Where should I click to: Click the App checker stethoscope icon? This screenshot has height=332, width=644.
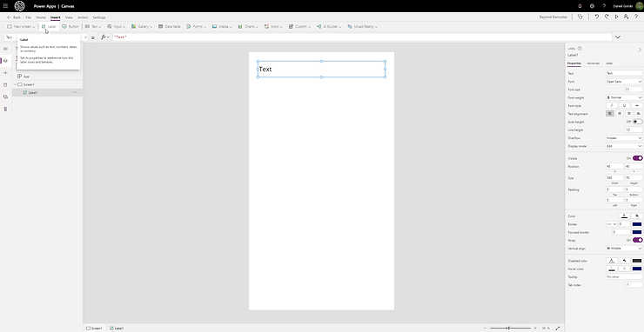[580, 17]
